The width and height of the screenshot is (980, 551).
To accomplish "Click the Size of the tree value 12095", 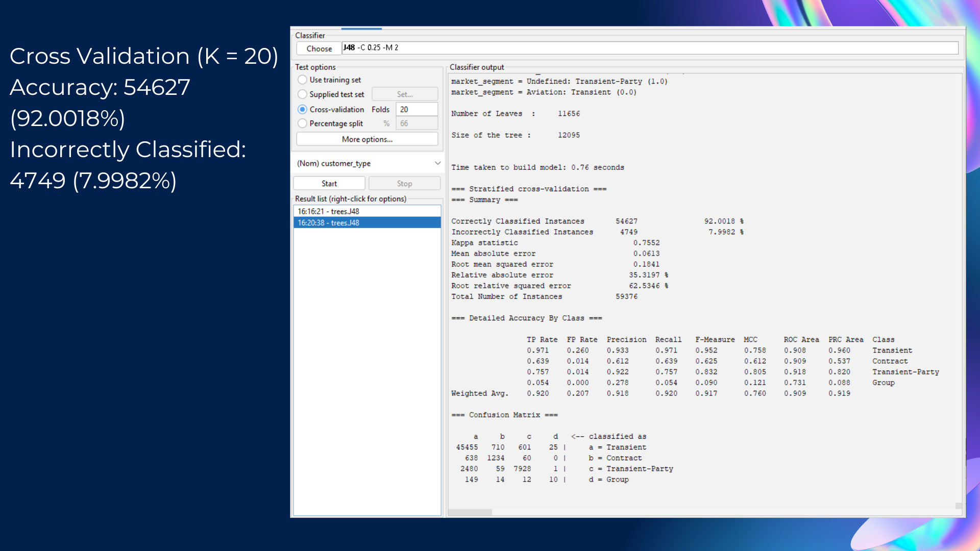I will point(569,135).
